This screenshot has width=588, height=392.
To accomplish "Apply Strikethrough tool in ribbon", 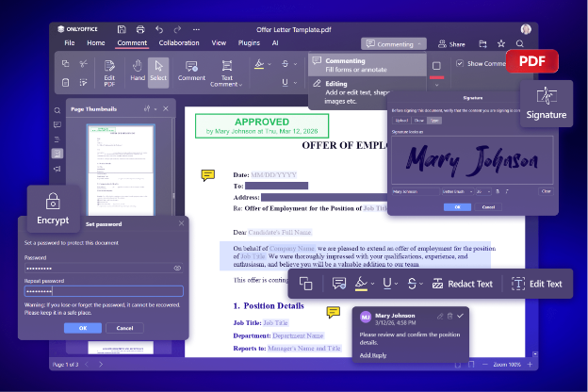I will 285,64.
